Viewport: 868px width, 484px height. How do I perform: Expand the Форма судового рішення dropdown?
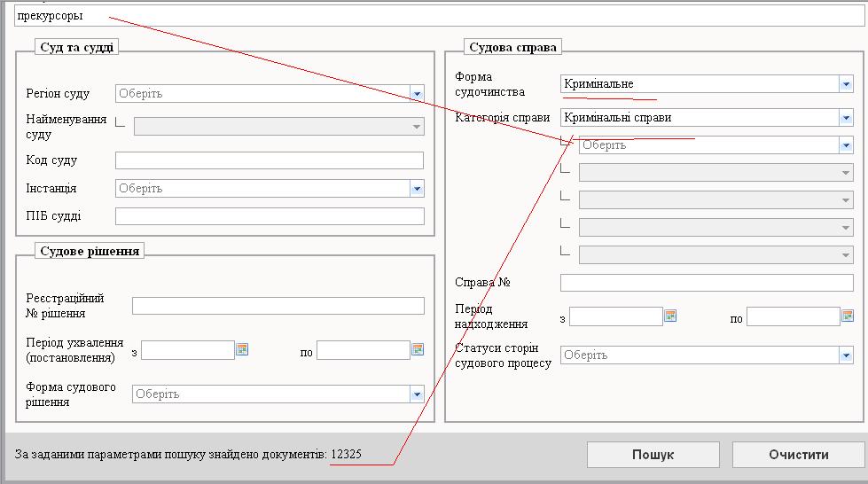(417, 394)
